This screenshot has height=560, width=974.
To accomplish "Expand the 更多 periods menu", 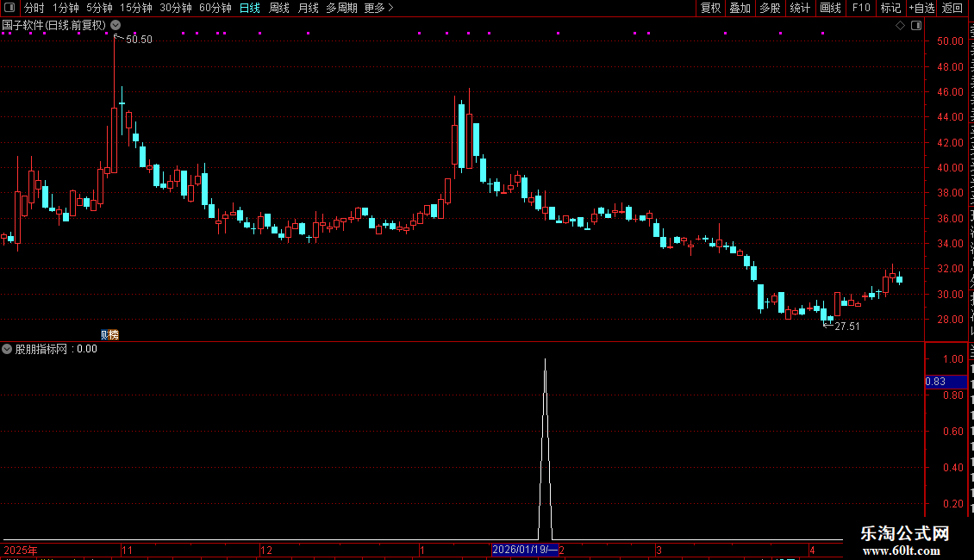I will click(x=379, y=8).
